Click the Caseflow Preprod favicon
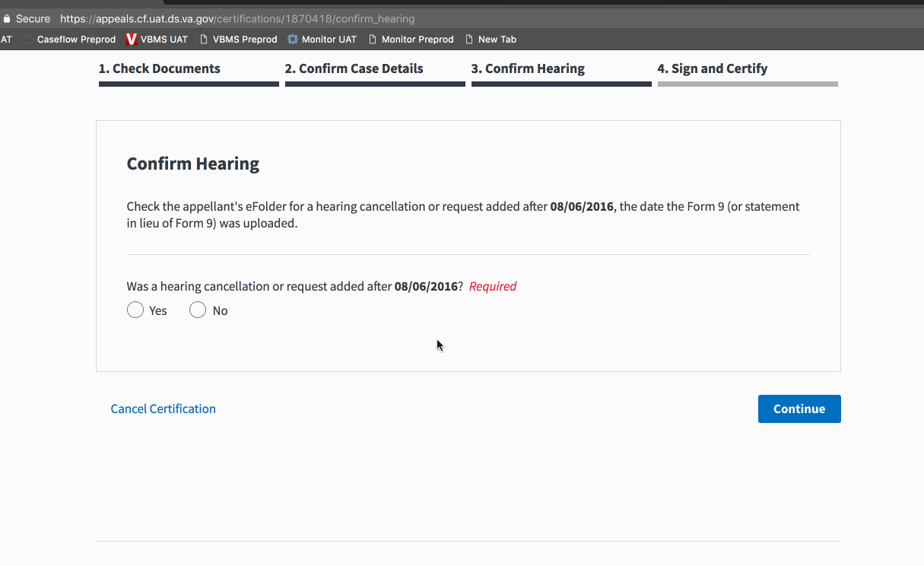924x566 pixels. tap(28, 40)
